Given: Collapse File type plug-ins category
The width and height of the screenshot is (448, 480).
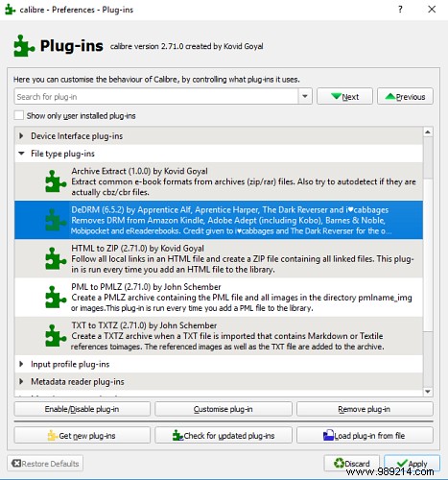Looking at the screenshot, I should (x=21, y=154).
